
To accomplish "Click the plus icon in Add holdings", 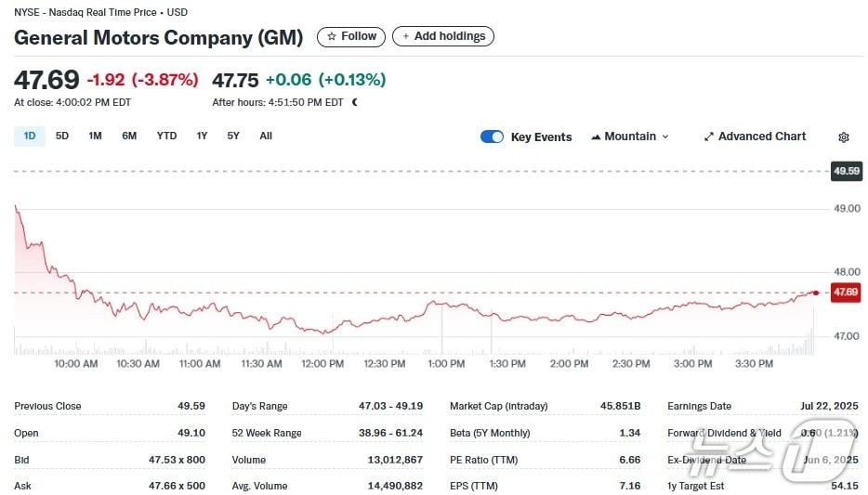I will pyautogui.click(x=404, y=36).
